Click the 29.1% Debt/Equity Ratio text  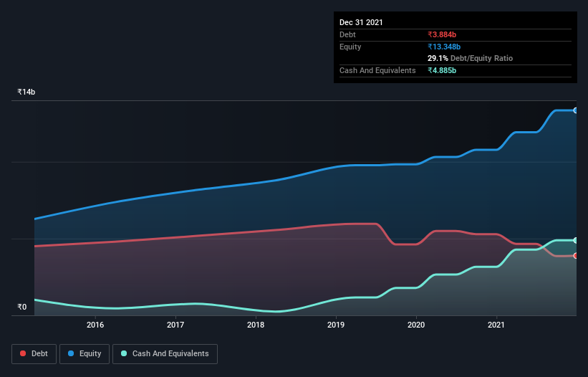[471, 58]
